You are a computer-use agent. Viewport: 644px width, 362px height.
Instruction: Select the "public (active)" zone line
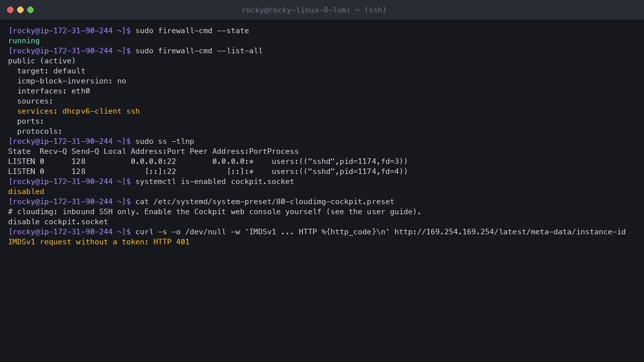click(42, 61)
